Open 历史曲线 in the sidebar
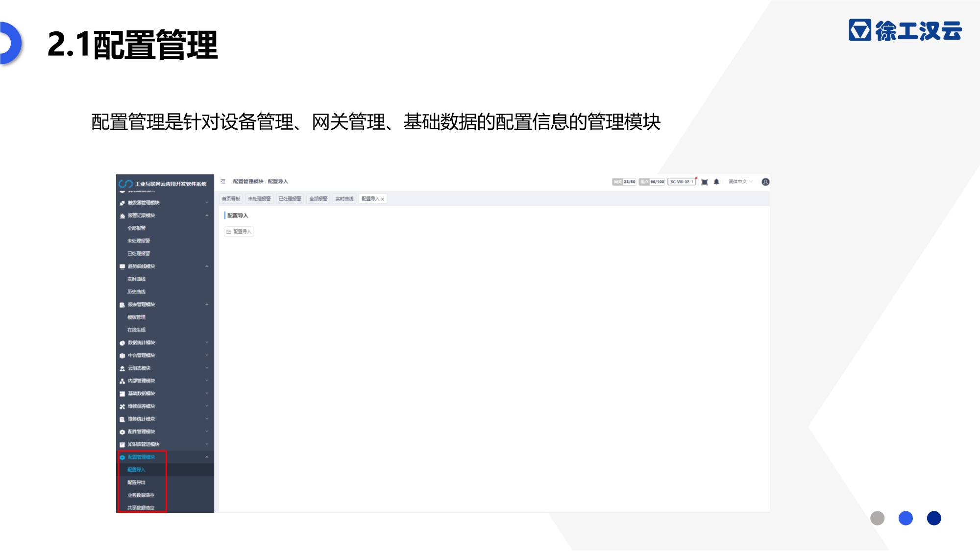The height and width of the screenshot is (551, 980). pos(137,292)
